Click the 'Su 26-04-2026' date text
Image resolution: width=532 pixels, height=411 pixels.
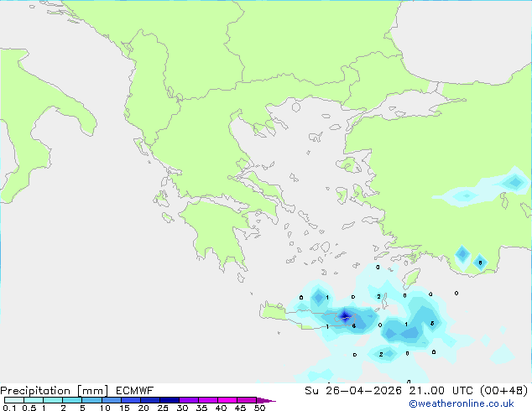tap(353, 391)
